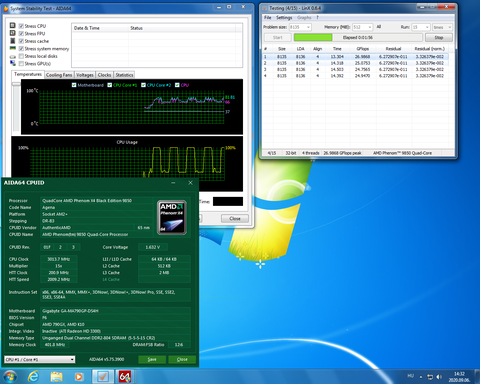The image size is (480, 384).
Task: Stop the LinX test
Action: pos(439,37)
